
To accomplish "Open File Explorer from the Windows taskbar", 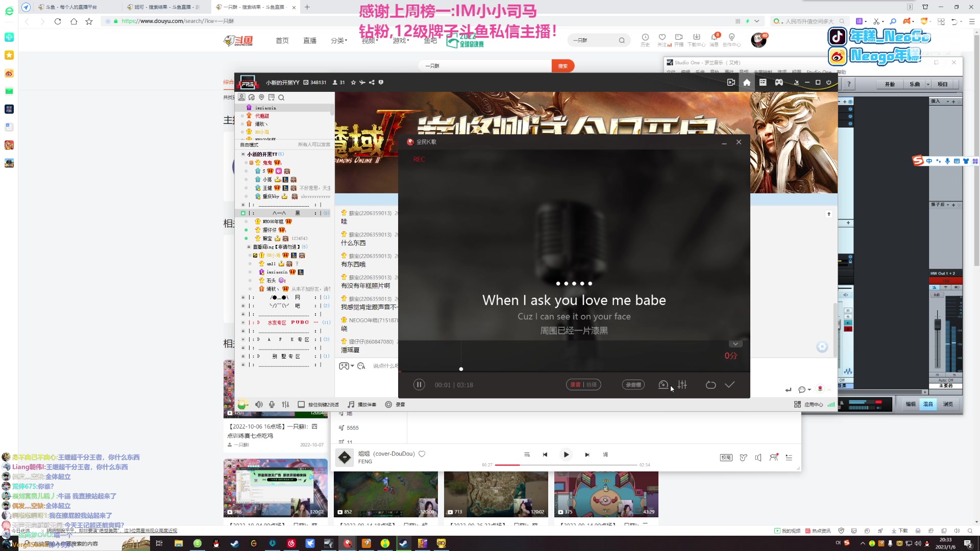I will tap(179, 543).
